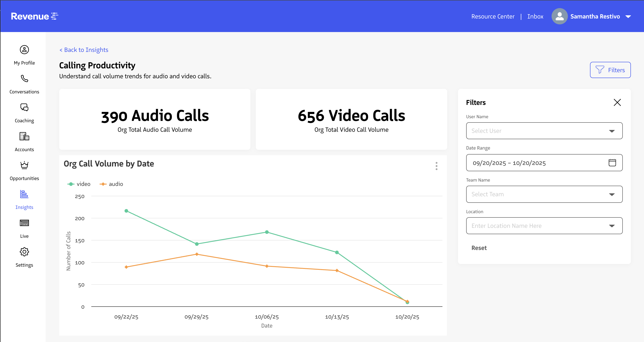Open the Samantha Restivo account menu
644x342 pixels.
point(595,16)
